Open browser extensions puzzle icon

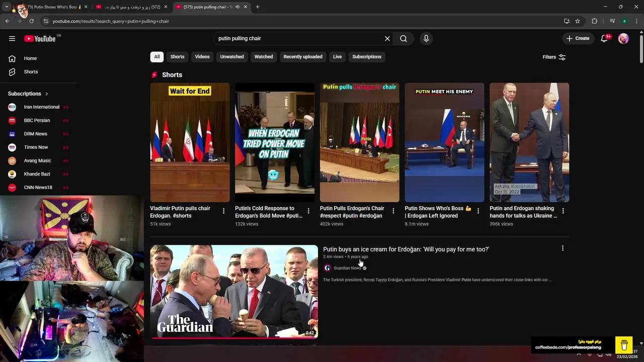(x=594, y=21)
